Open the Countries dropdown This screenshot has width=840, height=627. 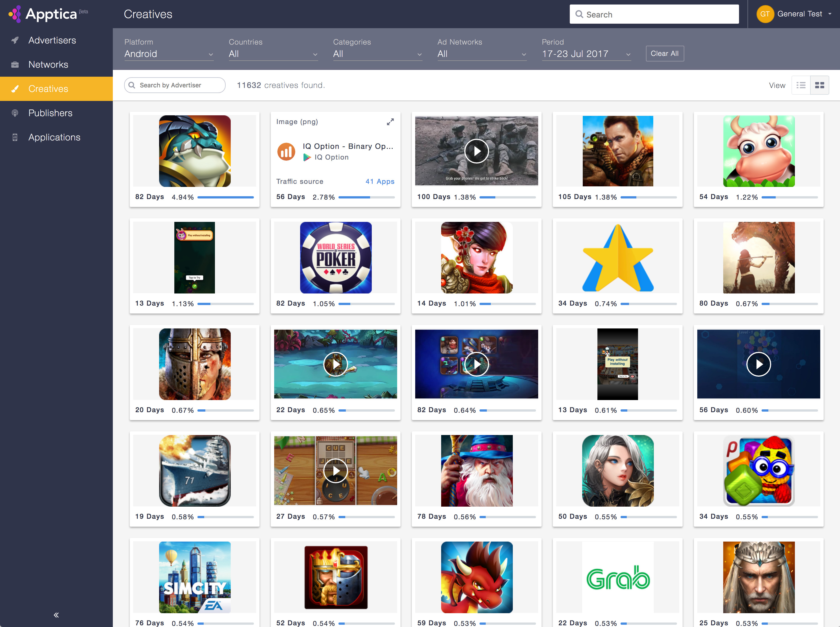(x=273, y=54)
